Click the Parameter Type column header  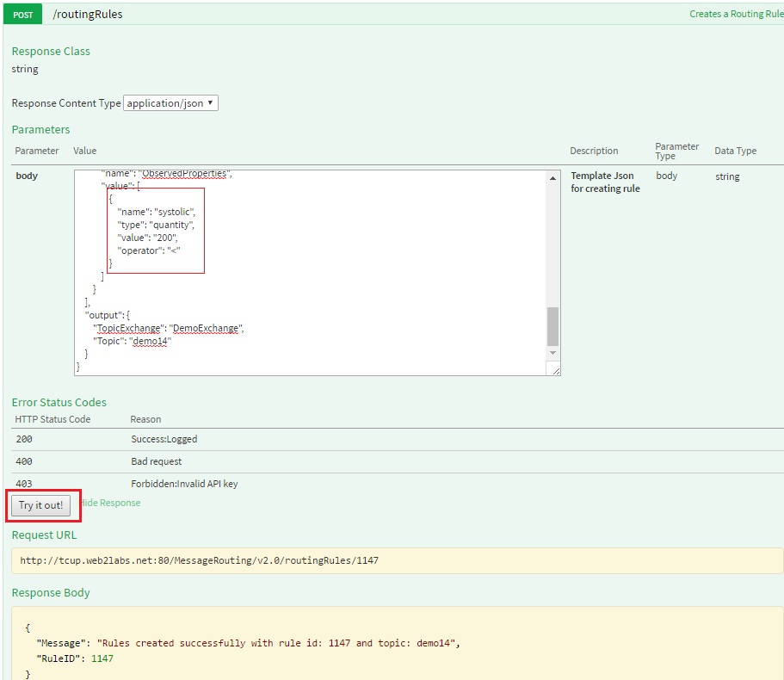coord(676,151)
